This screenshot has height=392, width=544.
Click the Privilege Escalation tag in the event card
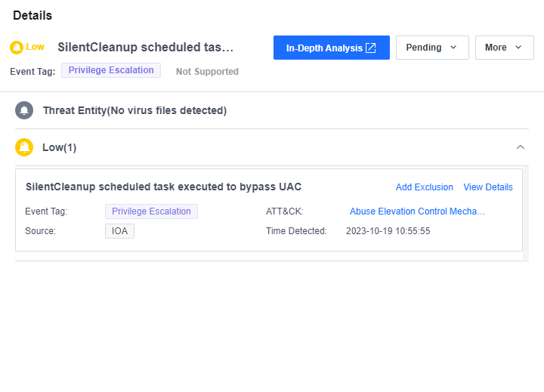pos(151,211)
